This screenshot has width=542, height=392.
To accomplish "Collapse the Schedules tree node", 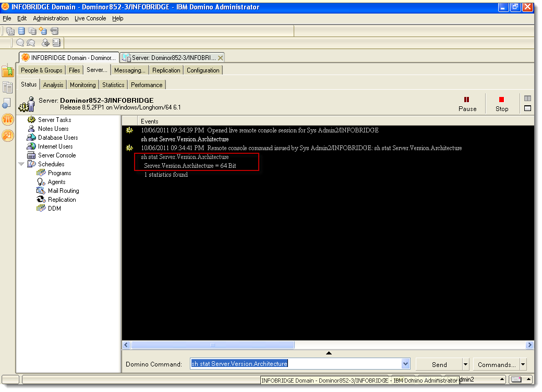I will pos(21,164).
